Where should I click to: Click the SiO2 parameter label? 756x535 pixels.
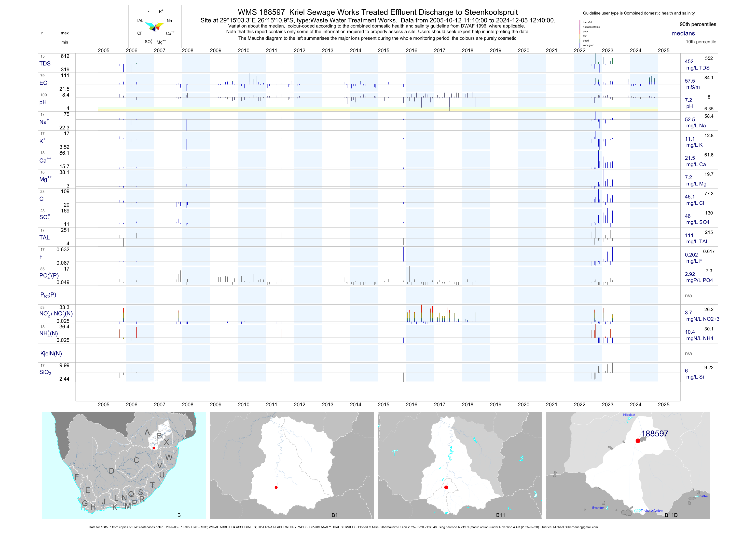[x=45, y=372]
